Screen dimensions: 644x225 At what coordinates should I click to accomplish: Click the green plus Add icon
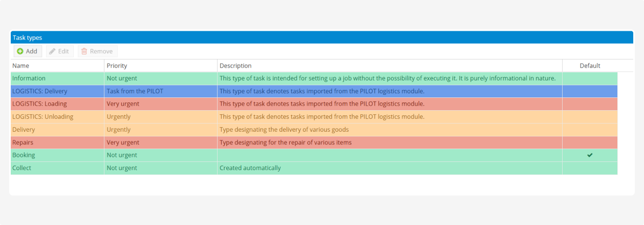(20, 51)
